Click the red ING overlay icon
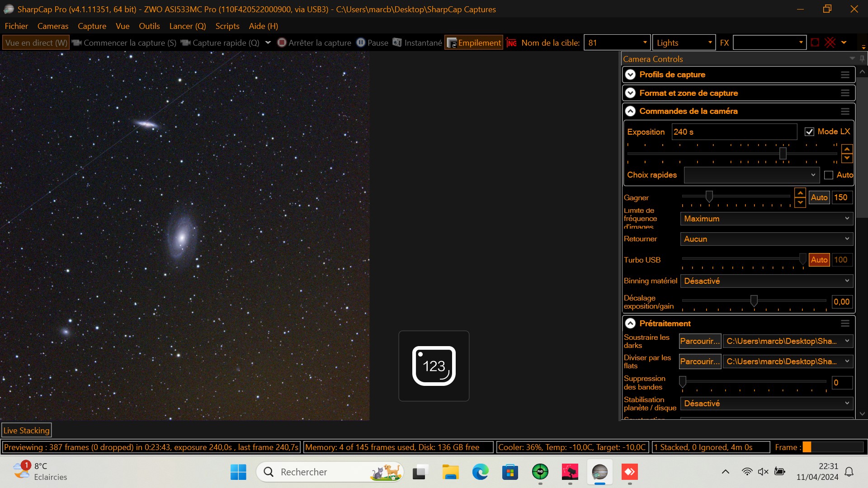 pos(512,42)
